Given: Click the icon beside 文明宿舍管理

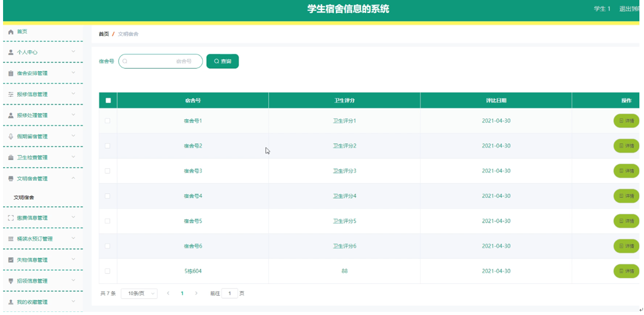Looking at the screenshot, I should [11, 178].
